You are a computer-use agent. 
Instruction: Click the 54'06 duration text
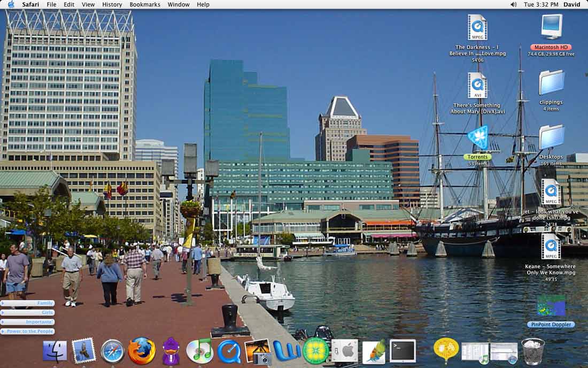click(478, 60)
